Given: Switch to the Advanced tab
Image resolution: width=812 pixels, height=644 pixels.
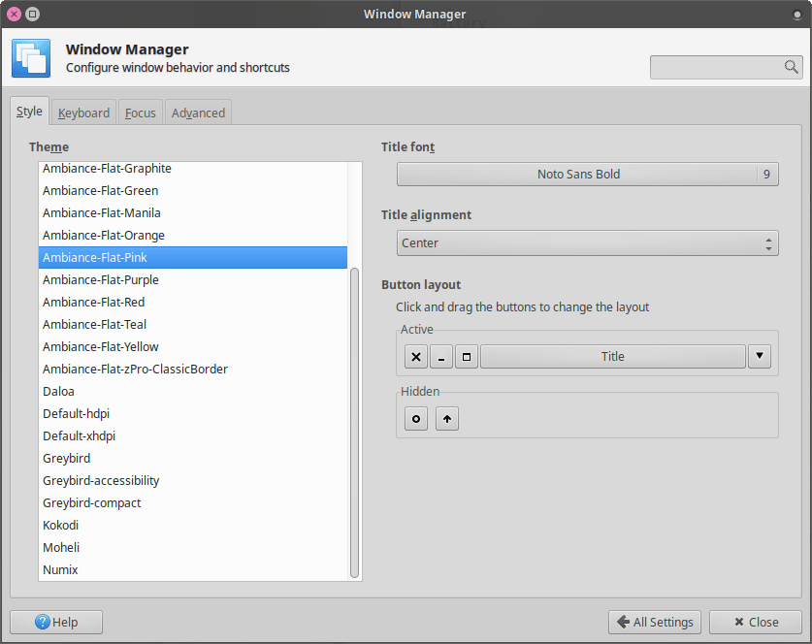Looking at the screenshot, I should (198, 113).
